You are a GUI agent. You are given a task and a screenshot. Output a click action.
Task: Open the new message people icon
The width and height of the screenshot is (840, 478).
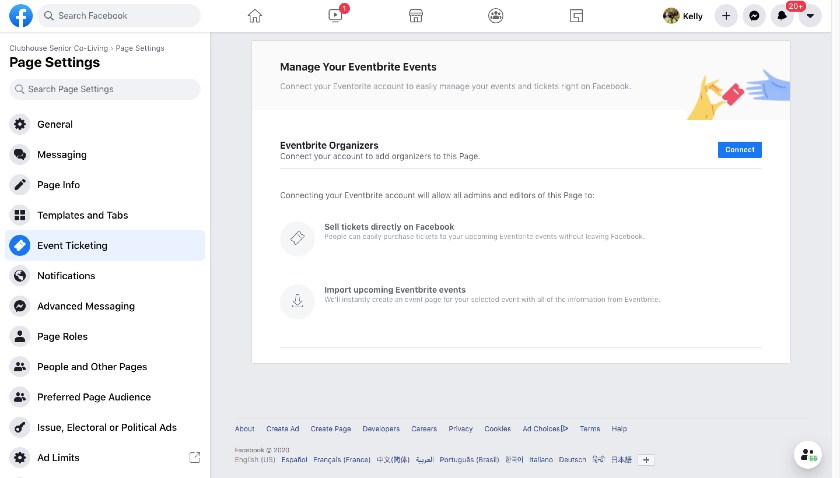(x=808, y=455)
